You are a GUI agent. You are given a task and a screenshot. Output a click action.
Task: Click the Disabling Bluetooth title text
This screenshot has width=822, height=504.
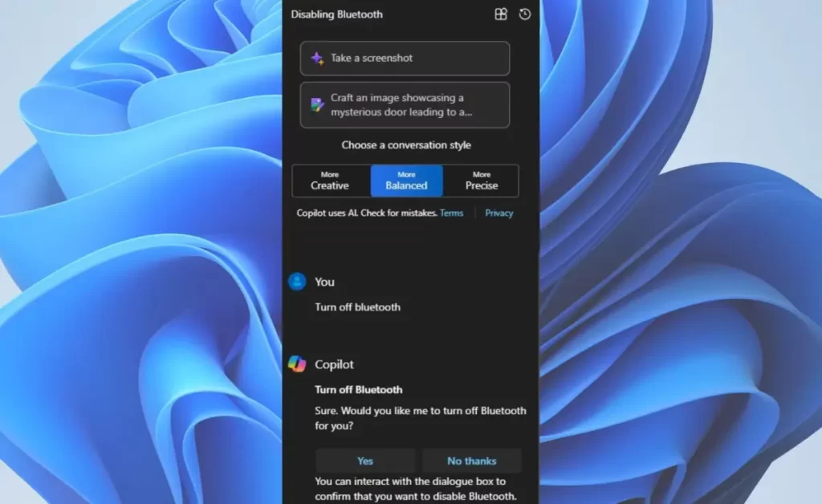[337, 14]
